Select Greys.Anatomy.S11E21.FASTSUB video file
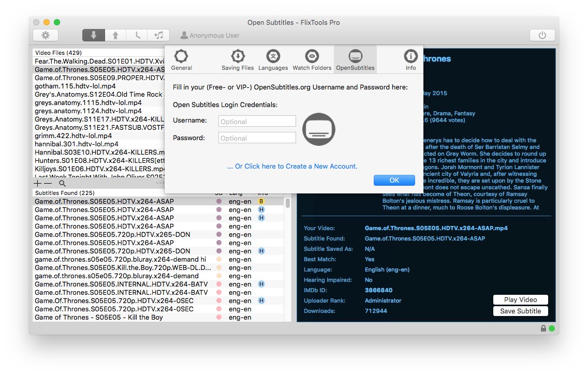The image size is (588, 376). point(99,127)
